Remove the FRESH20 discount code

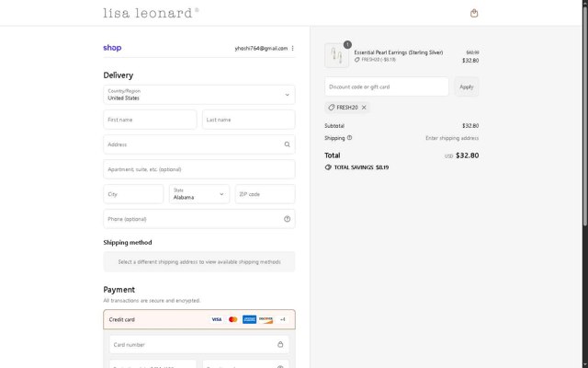364,108
